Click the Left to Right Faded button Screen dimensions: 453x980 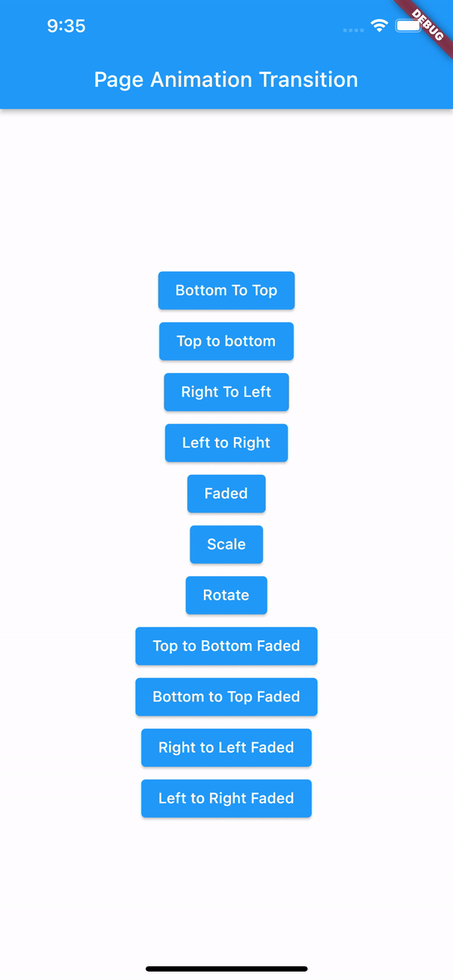226,798
